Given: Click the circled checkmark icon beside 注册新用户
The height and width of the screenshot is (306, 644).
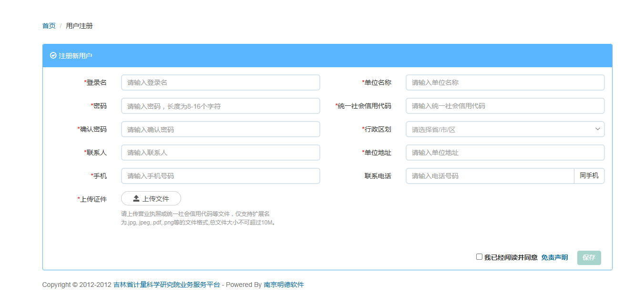Looking at the screenshot, I should (52, 55).
